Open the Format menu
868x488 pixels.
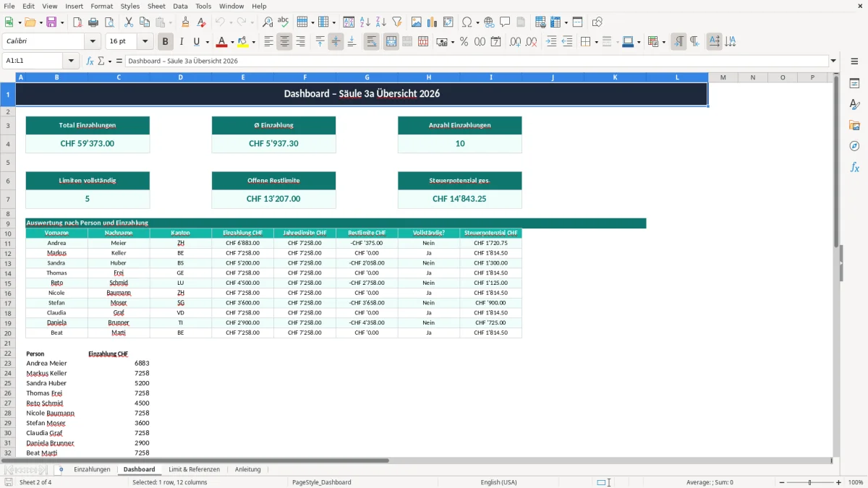[x=101, y=6]
